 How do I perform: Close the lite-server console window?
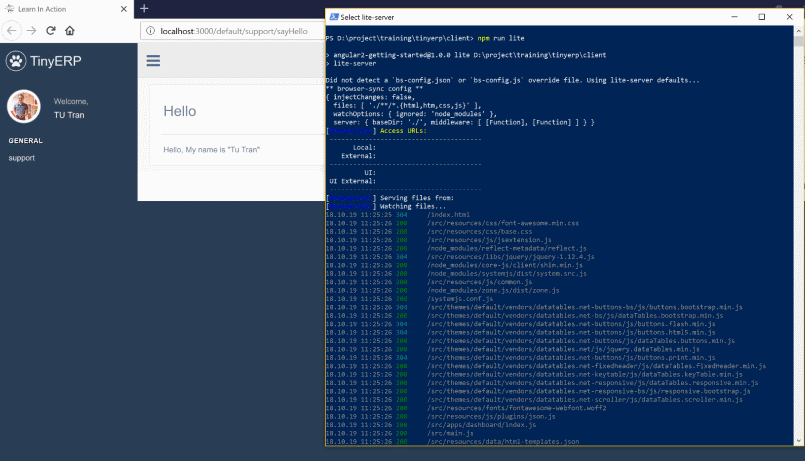790,17
